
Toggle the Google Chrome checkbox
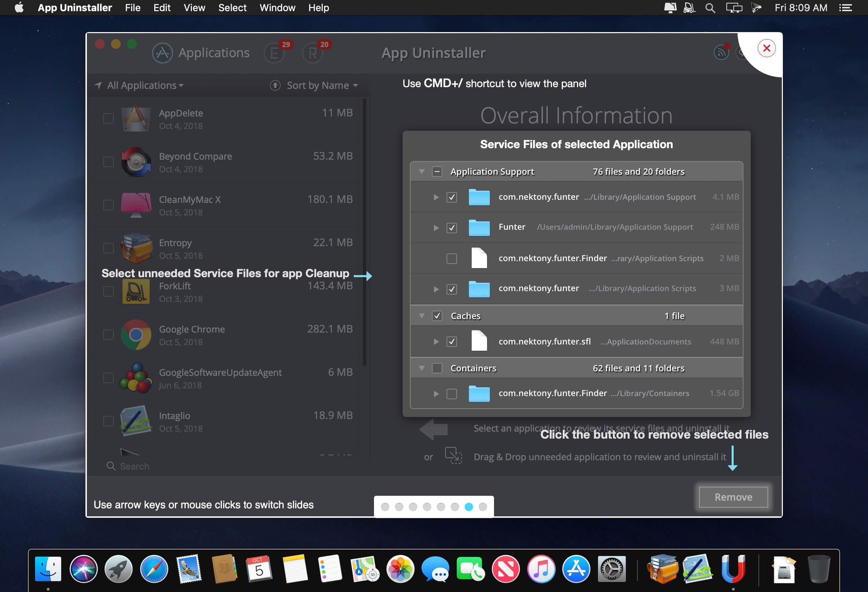pos(108,334)
